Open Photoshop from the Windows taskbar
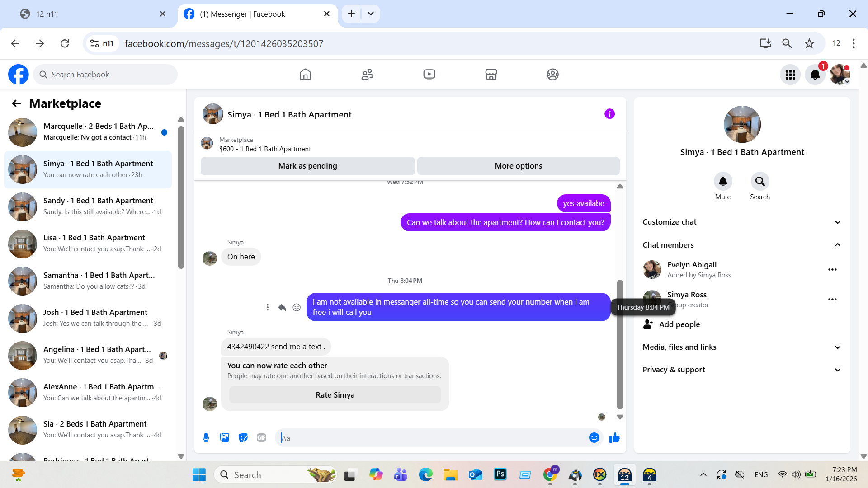 click(x=500, y=474)
